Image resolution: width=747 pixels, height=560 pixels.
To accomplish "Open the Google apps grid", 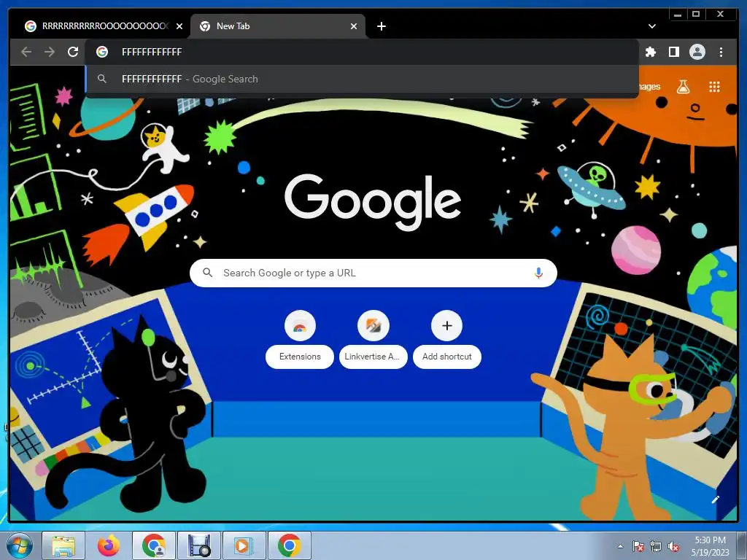I will tap(714, 87).
